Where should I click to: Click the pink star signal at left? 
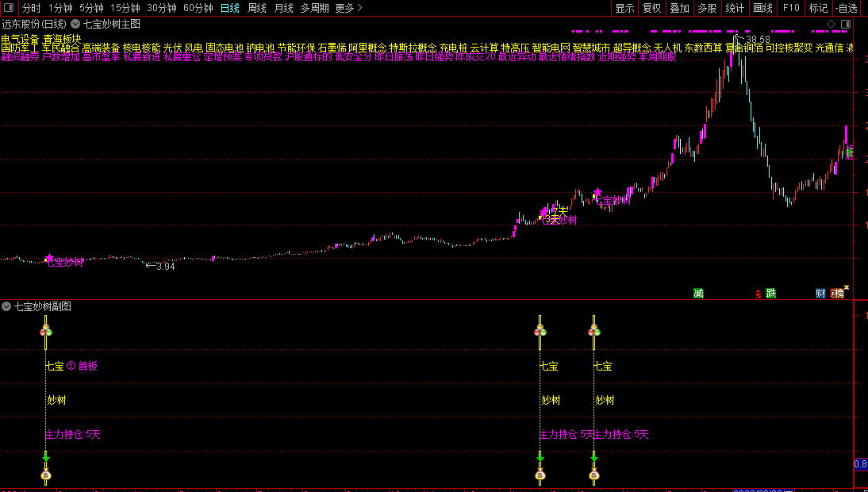49,258
